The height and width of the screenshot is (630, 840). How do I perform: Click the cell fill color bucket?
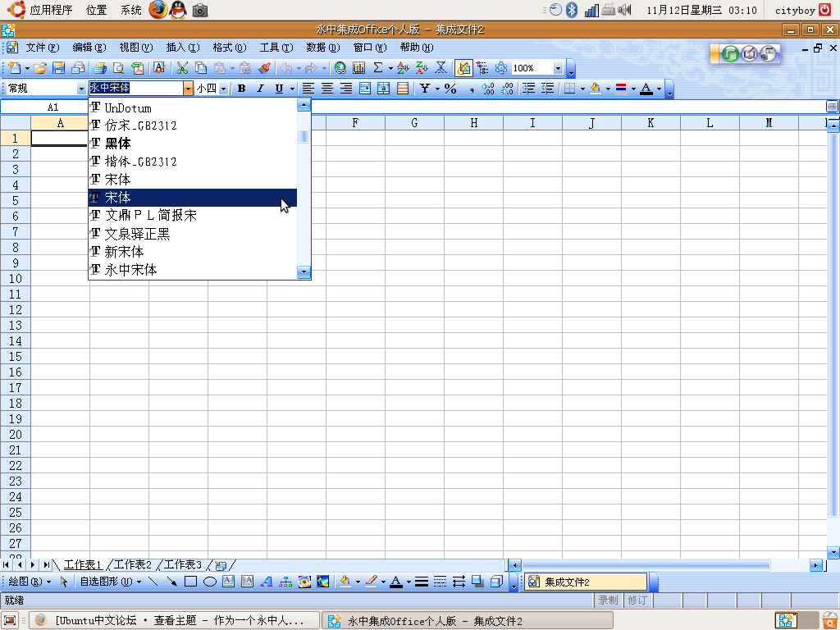(x=596, y=89)
